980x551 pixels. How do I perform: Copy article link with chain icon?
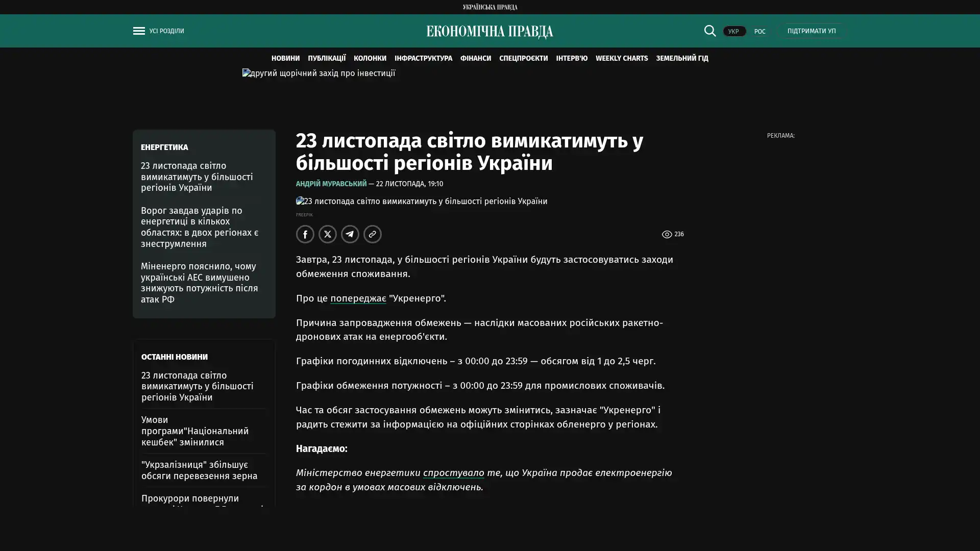click(372, 234)
